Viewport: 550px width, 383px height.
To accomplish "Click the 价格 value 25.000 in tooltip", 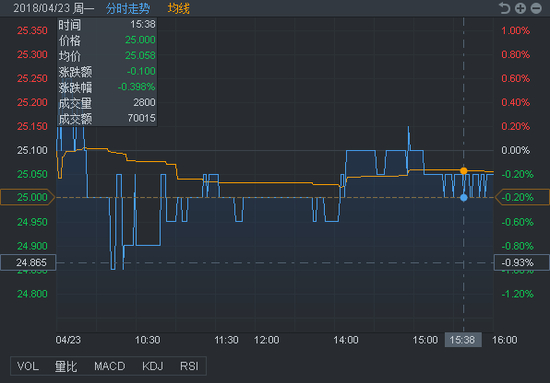I will coord(140,40).
